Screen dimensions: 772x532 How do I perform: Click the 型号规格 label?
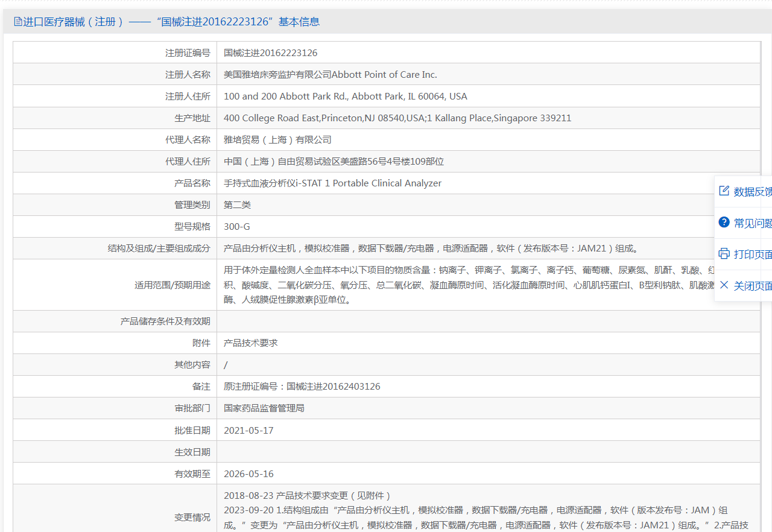pyautogui.click(x=192, y=226)
